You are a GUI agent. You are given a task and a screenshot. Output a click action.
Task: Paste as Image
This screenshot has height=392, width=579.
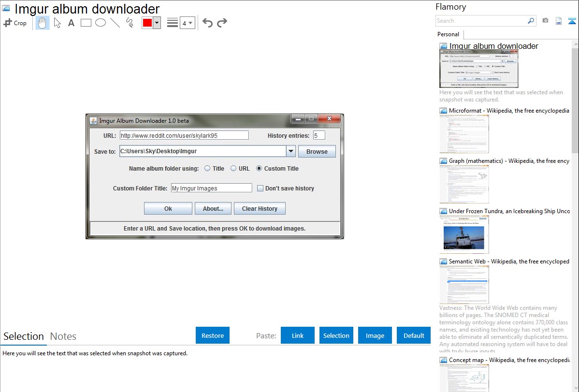[x=375, y=335]
